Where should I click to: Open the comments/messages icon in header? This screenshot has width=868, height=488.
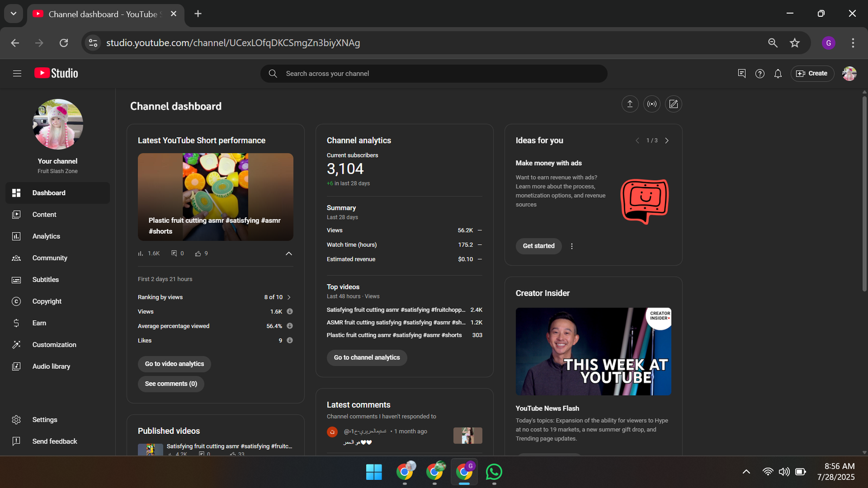[742, 73]
